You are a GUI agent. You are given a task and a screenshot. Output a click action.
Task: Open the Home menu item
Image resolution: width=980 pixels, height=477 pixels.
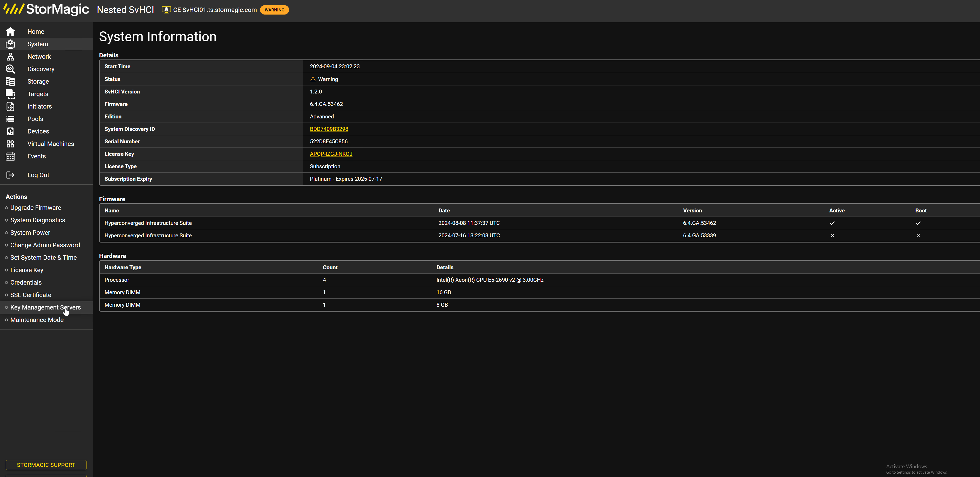point(36,32)
